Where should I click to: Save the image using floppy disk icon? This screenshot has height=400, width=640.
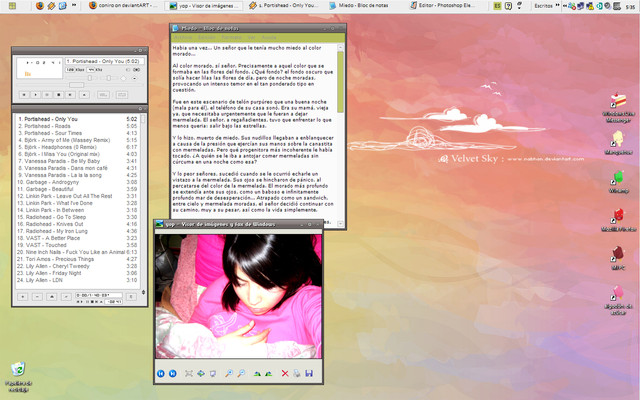coord(309,373)
